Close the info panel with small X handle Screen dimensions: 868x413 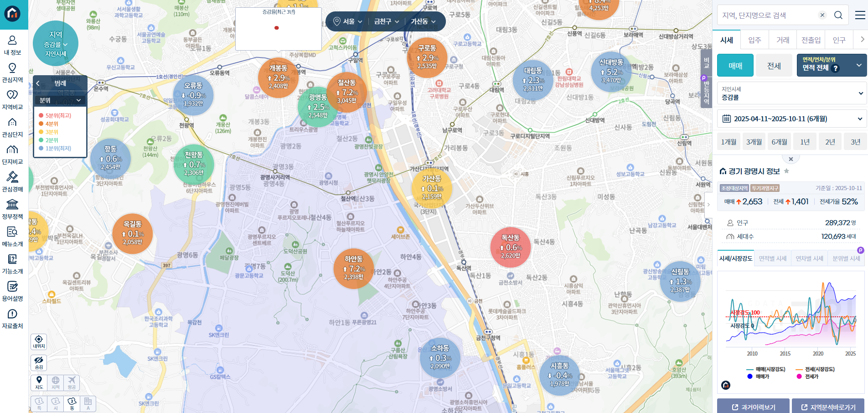tap(791, 159)
